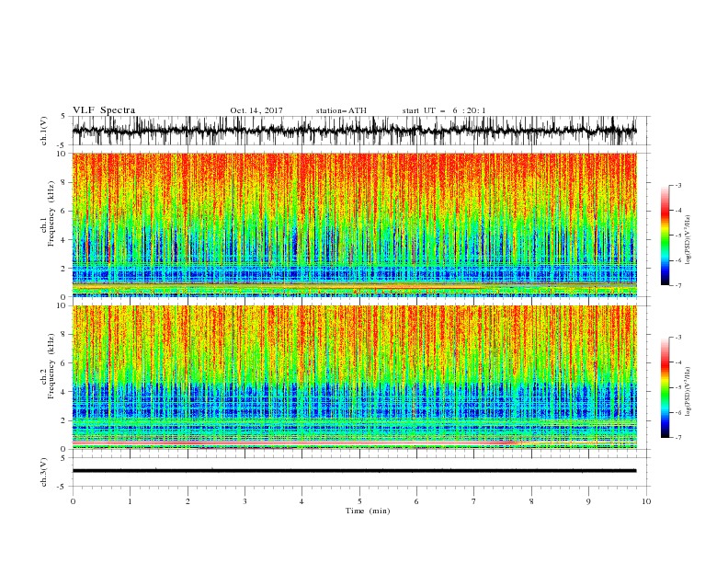728x563 pixels.
Task: Click the '-7' tick on ch.1 color bar
Action: click(x=677, y=285)
